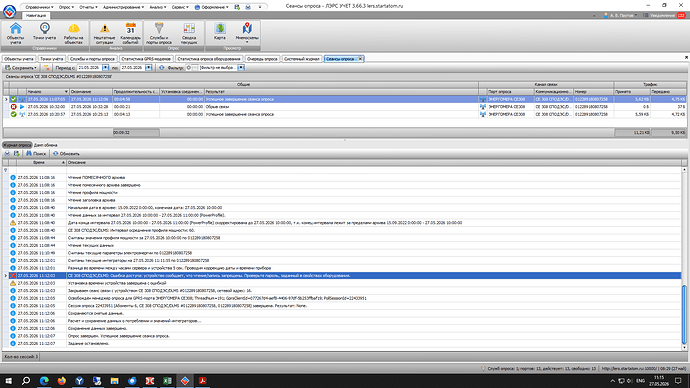690x388 pixels.
Task: Select log row Чтение текущих данных
Action: (x=342, y=245)
